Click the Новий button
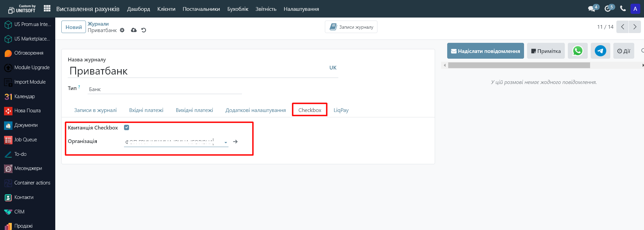644x230 pixels. 73,27
